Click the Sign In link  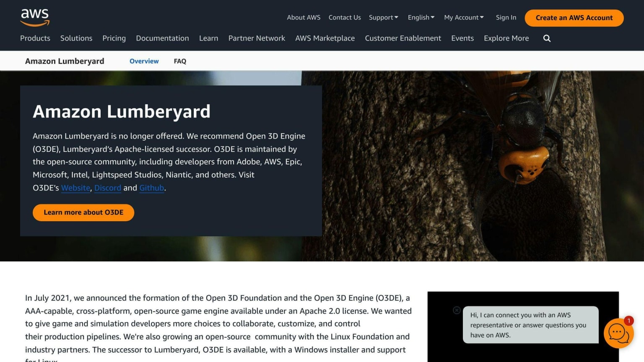[506, 18]
